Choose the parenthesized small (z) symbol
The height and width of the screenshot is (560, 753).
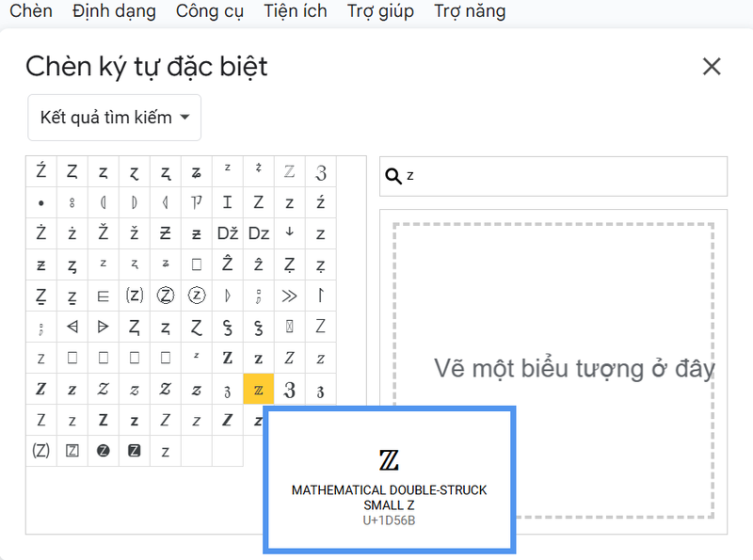point(135,296)
